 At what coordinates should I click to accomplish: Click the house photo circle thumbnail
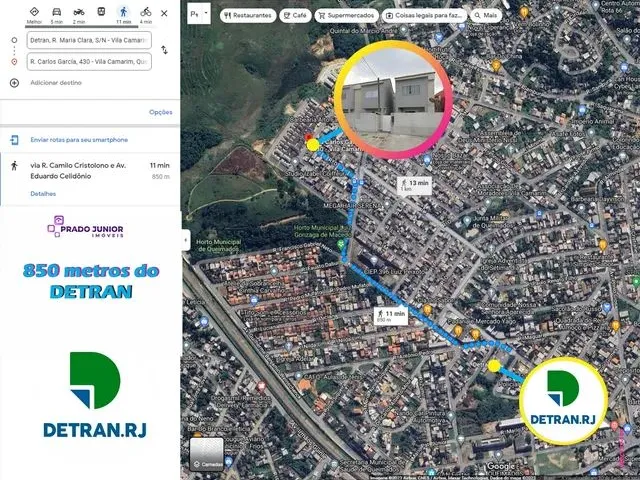click(393, 99)
